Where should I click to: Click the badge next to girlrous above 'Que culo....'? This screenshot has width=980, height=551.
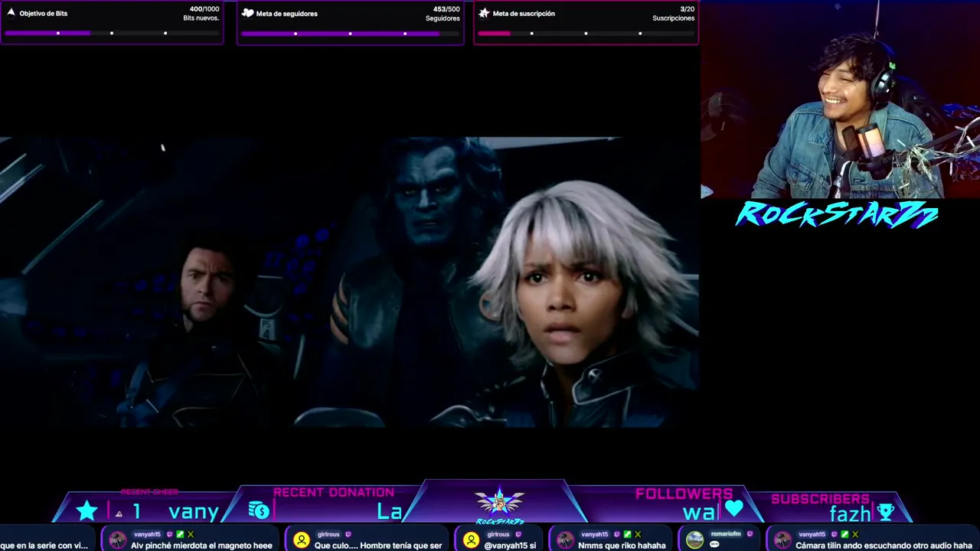tap(348, 534)
